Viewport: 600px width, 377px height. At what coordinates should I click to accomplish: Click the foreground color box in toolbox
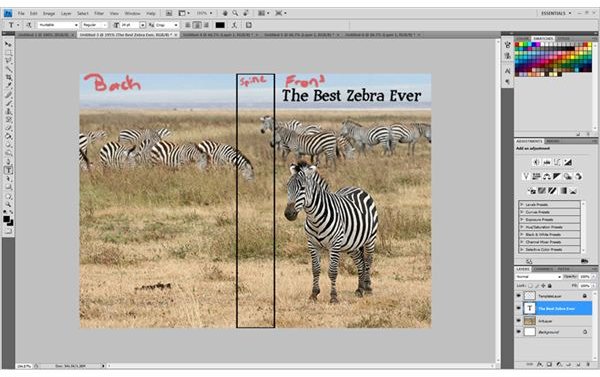(x=7, y=219)
